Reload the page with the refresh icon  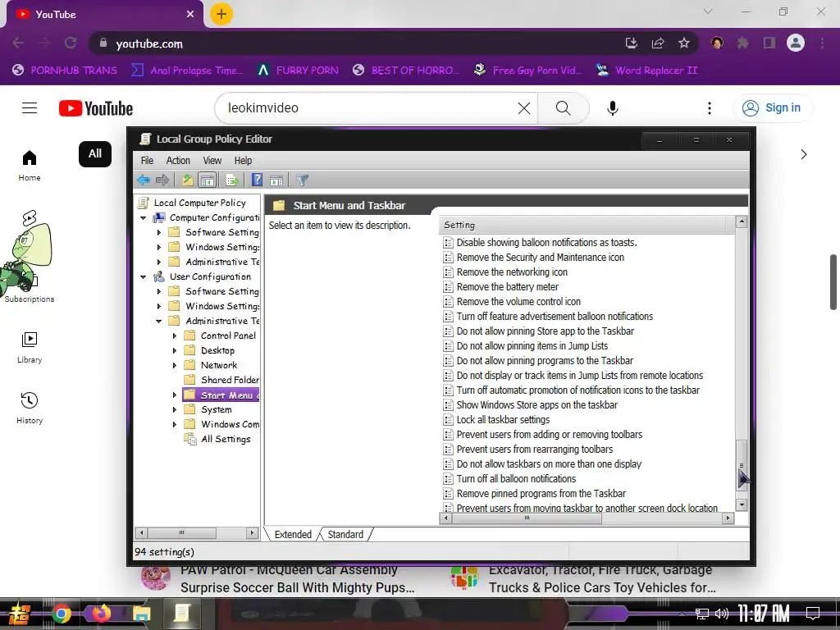[71, 43]
